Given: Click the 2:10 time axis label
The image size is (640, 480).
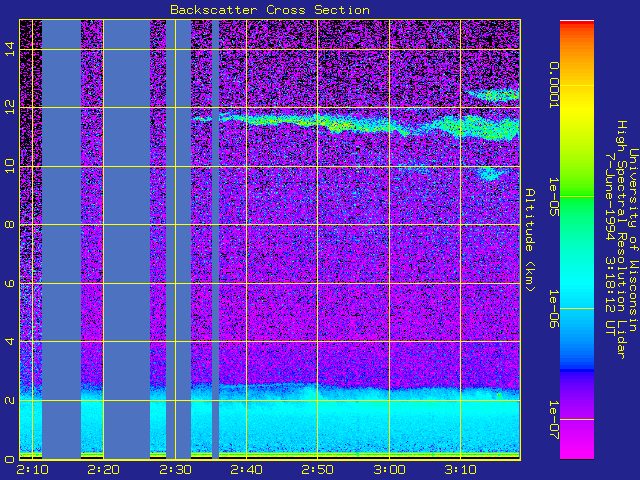Looking at the screenshot, I should (x=32, y=470).
